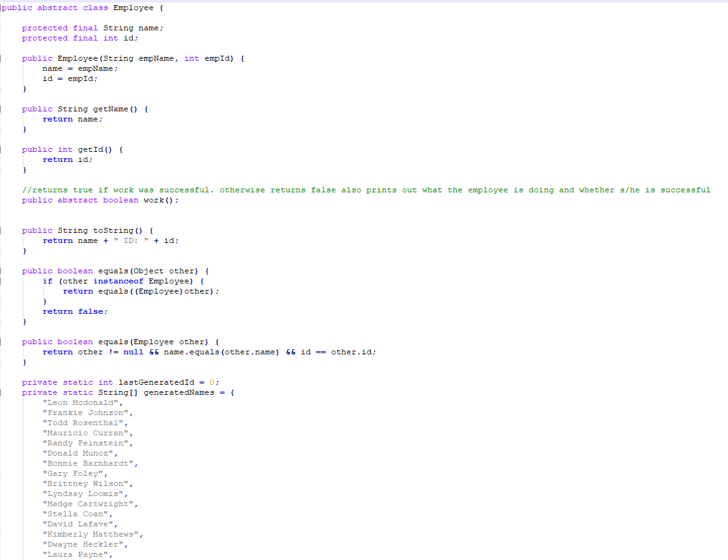Click the "Randy Feinstein" string entry

(x=88, y=444)
